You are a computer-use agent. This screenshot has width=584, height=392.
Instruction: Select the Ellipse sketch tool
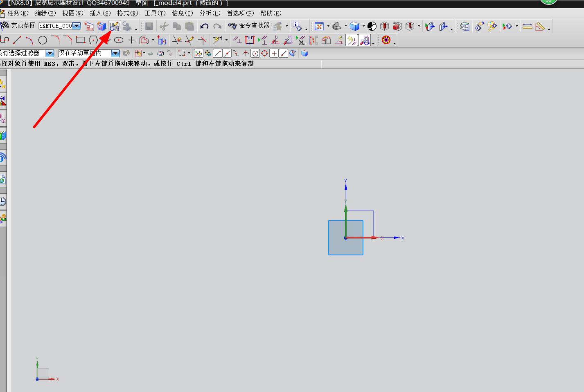(119, 40)
